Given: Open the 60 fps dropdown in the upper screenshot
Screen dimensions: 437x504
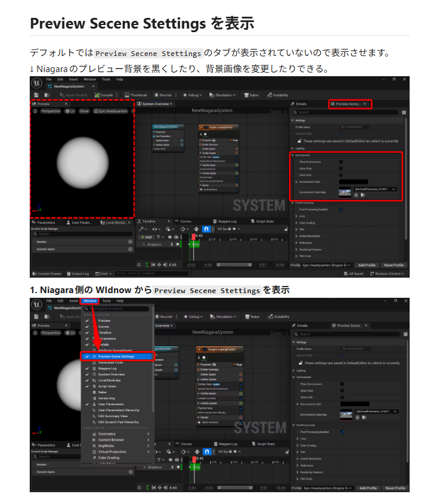Looking at the screenshot, I should tap(228, 229).
